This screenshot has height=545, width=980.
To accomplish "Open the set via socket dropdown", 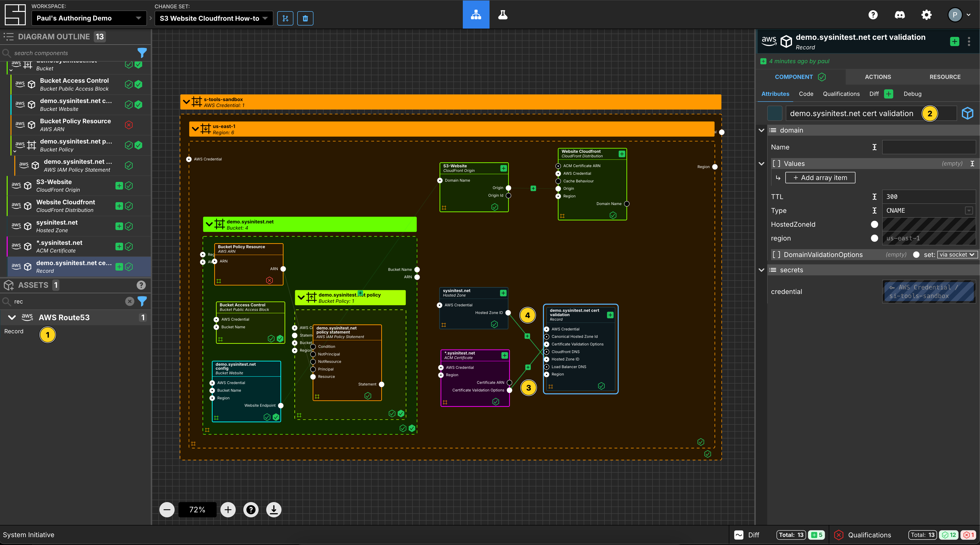I will tap(957, 255).
